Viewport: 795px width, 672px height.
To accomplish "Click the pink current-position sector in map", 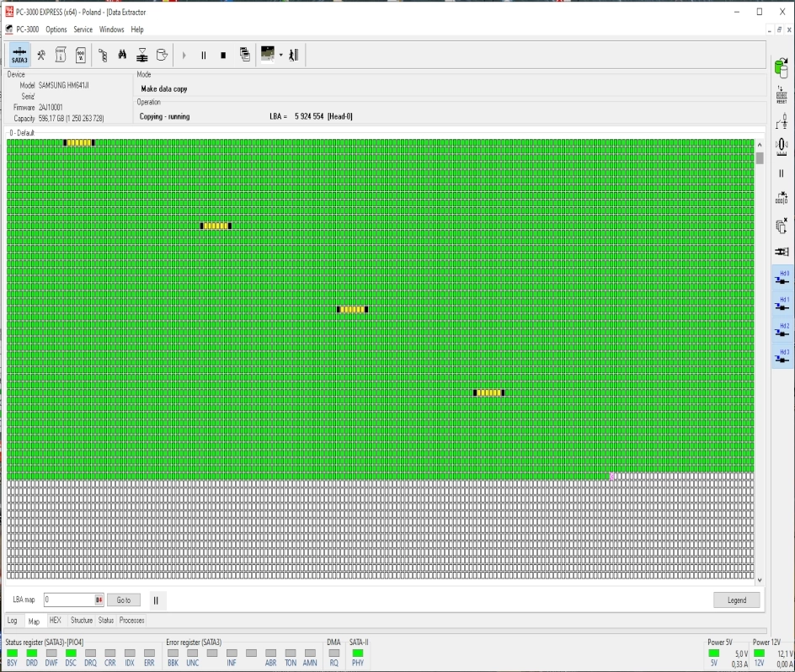I will (611, 477).
